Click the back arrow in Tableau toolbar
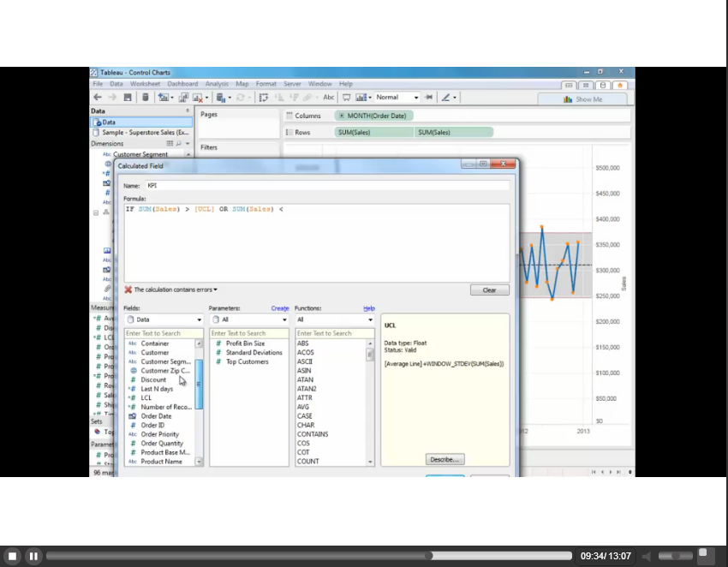This screenshot has width=728, height=567. point(98,98)
